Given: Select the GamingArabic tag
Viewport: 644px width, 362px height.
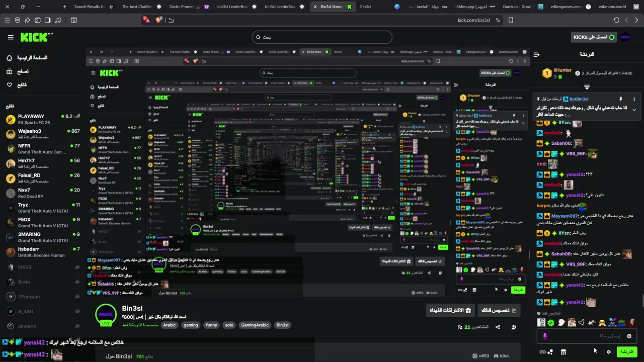Looking at the screenshot, I should click(x=255, y=325).
